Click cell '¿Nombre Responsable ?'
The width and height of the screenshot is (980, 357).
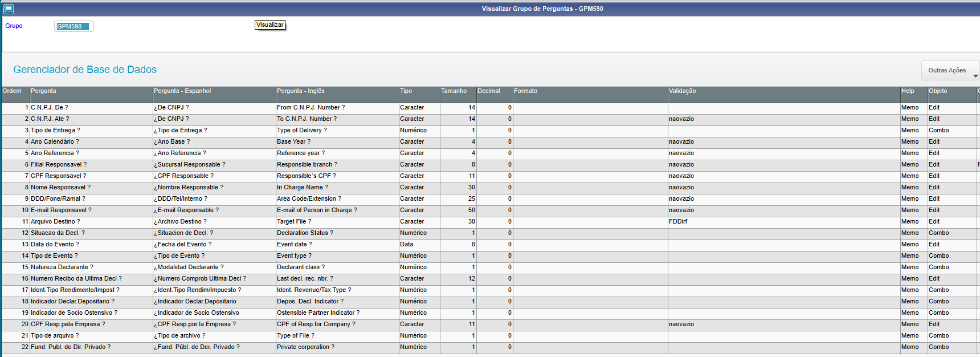pyautogui.click(x=214, y=188)
